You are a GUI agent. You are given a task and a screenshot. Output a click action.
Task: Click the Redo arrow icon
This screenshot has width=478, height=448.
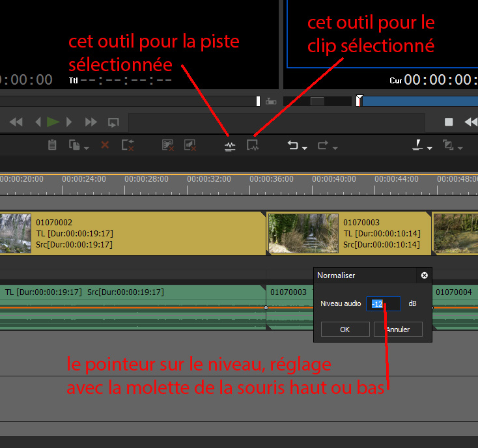[323, 145]
